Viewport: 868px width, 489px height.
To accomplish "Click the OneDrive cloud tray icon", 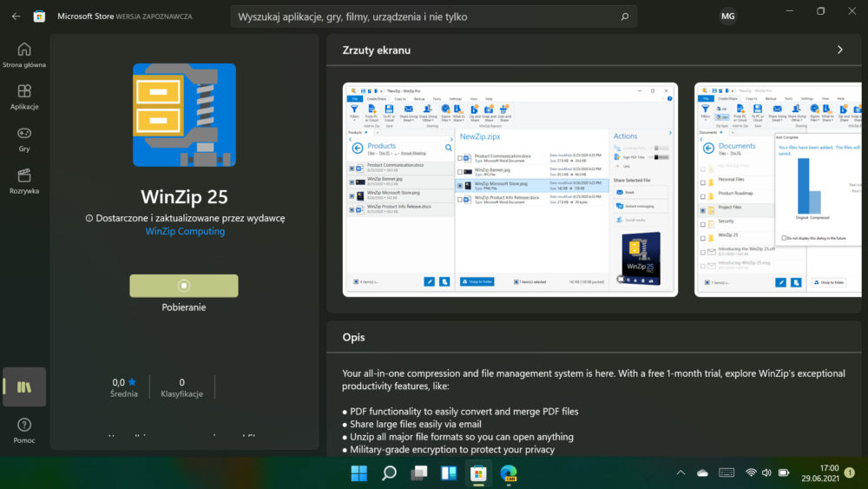I will 702,473.
